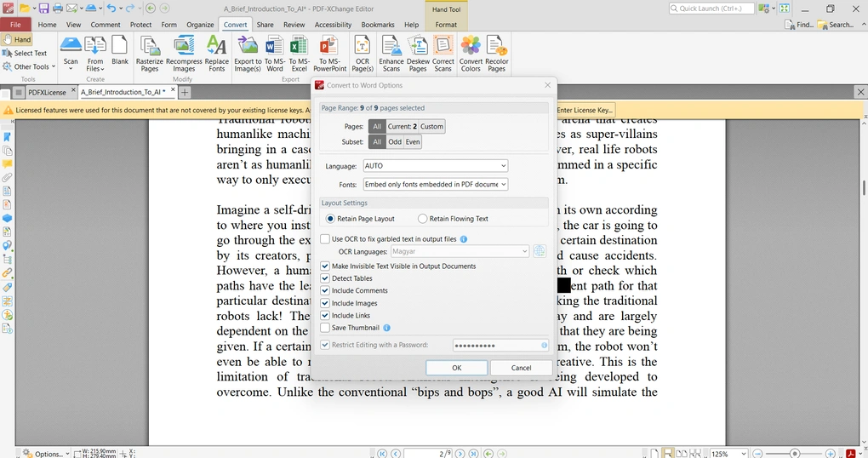This screenshot has height=458, width=868.
Task: Click Correct Scans icon
Action: click(x=443, y=53)
